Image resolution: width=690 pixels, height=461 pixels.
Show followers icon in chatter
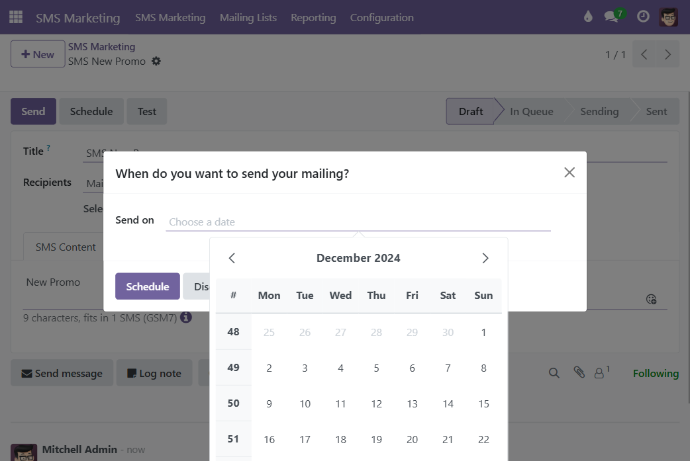tap(601, 373)
